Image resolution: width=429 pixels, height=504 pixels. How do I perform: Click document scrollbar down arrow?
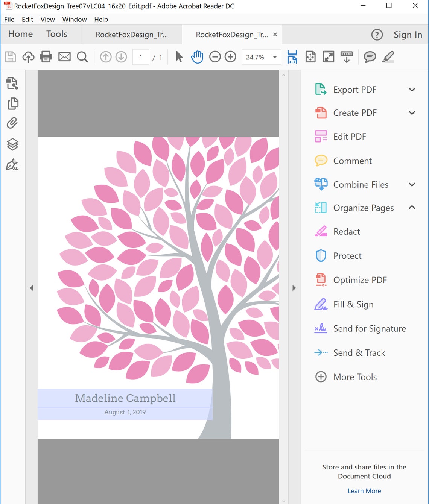pyautogui.click(x=284, y=501)
